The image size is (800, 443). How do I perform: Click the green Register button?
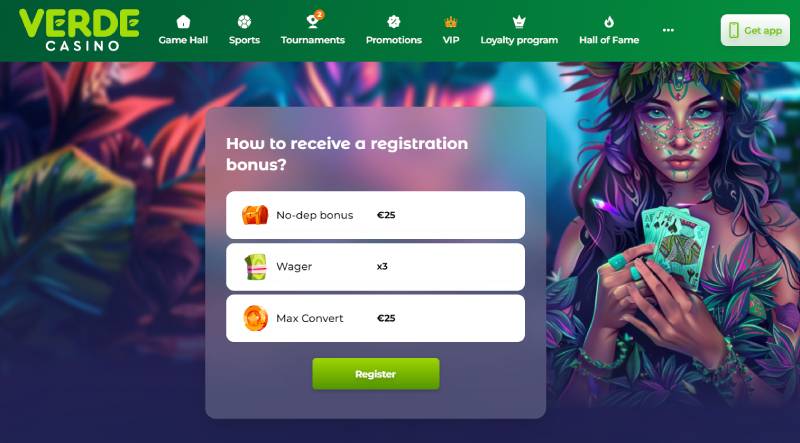click(x=376, y=374)
